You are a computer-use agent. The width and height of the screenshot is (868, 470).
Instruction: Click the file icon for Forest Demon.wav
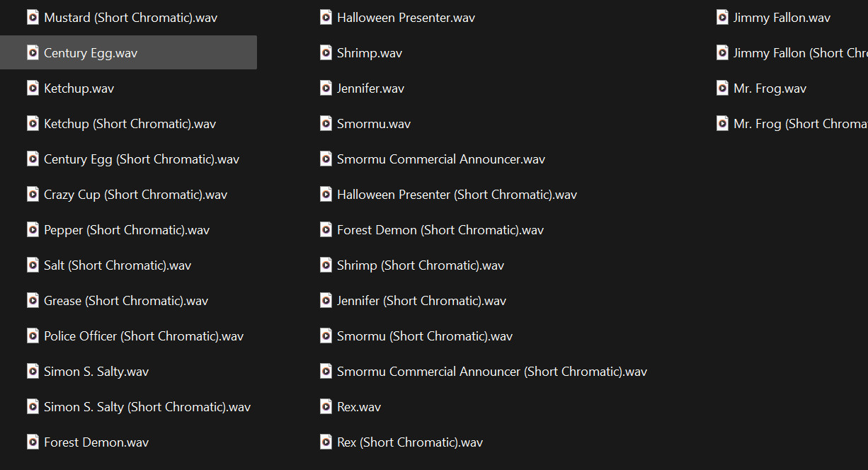(x=33, y=442)
